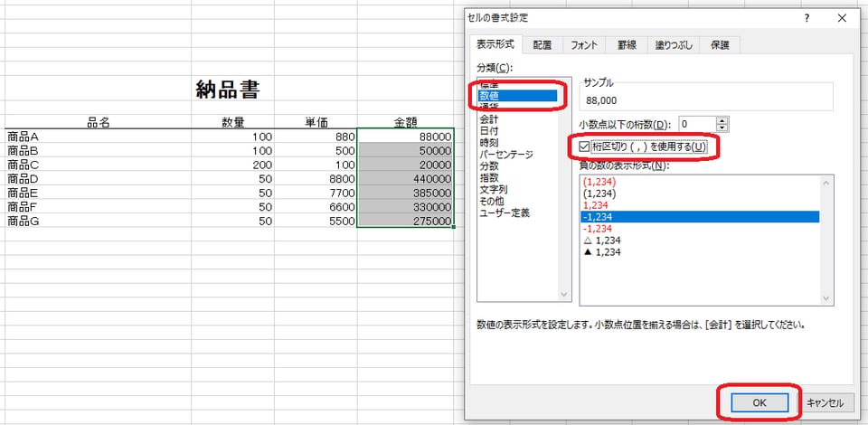Select the 商品F cell
Viewport: 868px width, 425px height.
click(x=99, y=207)
